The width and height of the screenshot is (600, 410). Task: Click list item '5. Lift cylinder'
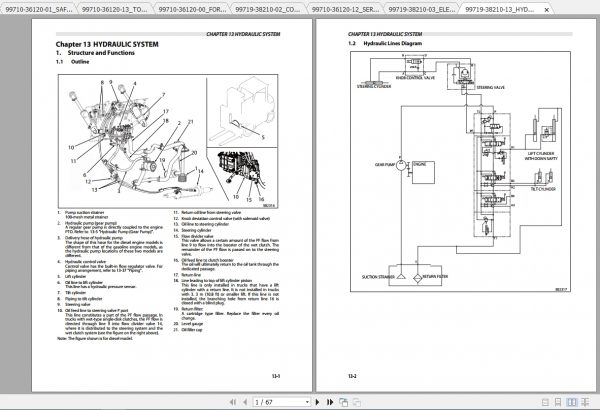pos(72,276)
